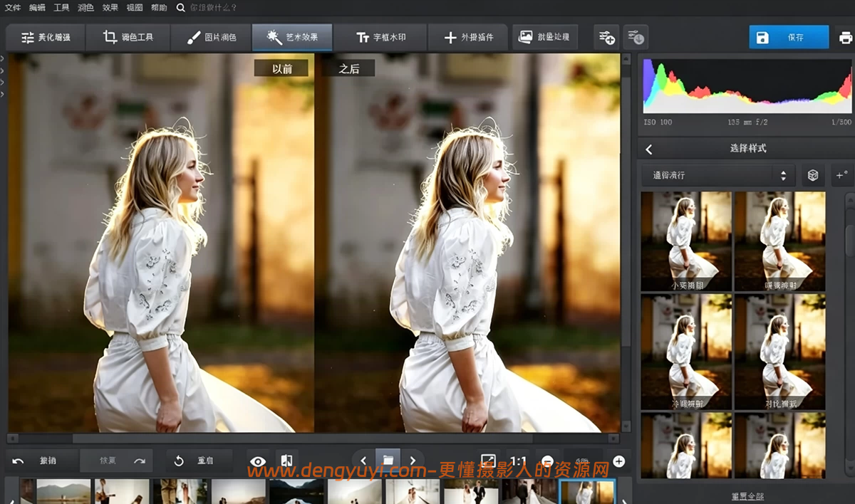Open the mountain landscape filmstrip thumbnail
Image resolution: width=855 pixels, height=504 pixels.
[64, 492]
